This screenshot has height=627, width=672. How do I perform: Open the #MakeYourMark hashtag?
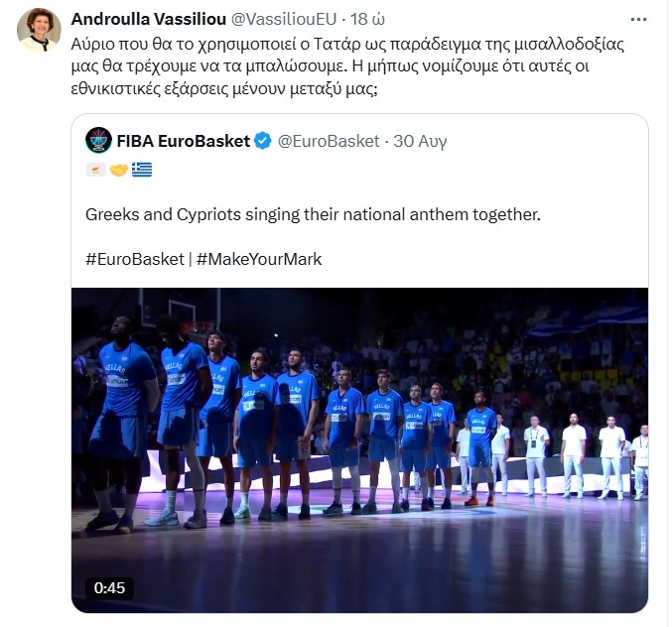coord(259,259)
